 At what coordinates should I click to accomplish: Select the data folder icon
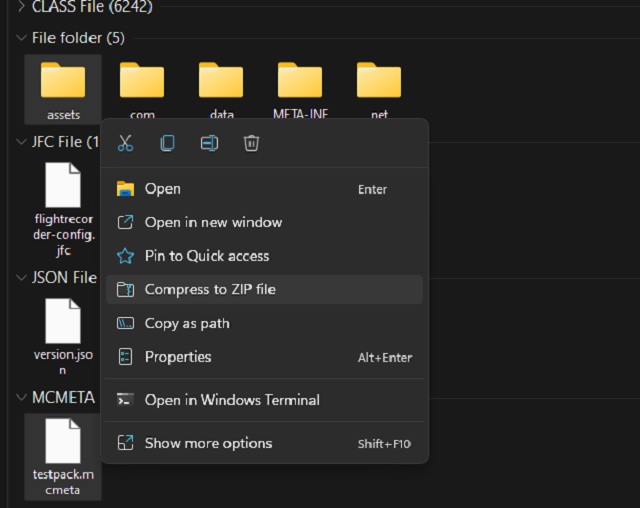[x=221, y=80]
